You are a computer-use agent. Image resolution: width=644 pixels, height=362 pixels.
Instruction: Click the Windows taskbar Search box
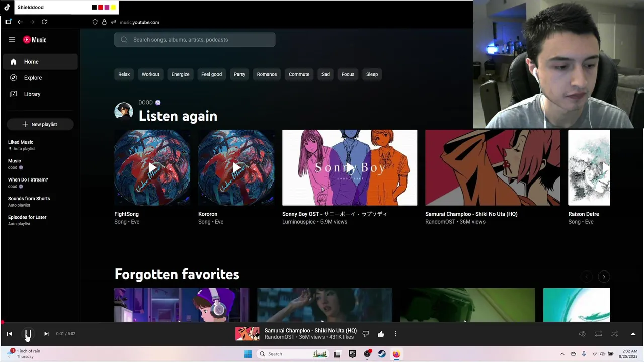click(293, 354)
